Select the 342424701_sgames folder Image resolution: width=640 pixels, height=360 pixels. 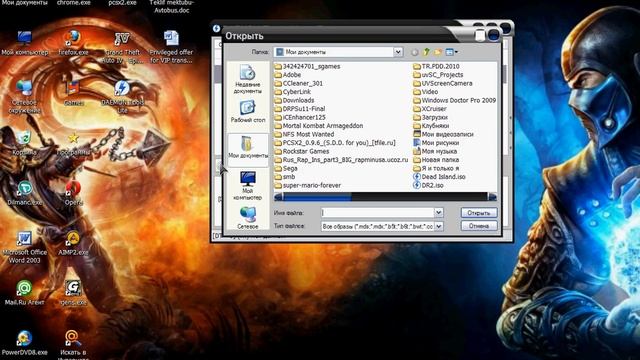(307, 66)
